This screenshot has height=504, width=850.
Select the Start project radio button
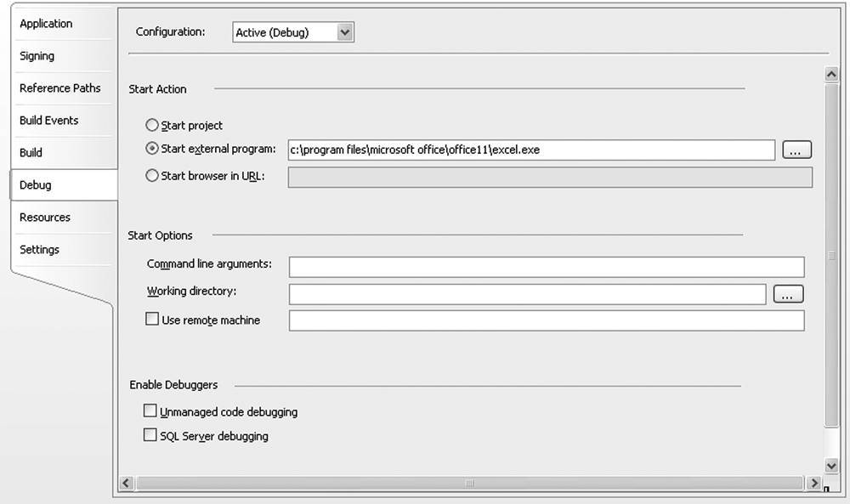152,125
